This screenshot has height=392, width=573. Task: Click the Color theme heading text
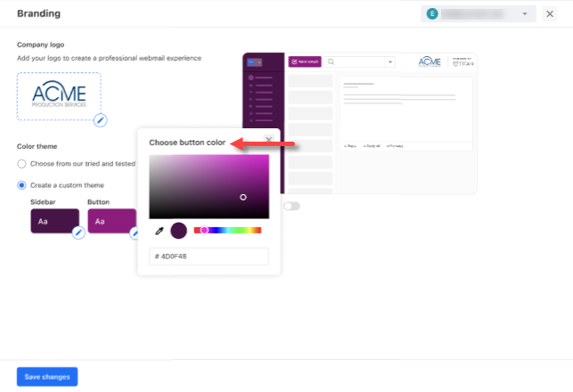37,146
